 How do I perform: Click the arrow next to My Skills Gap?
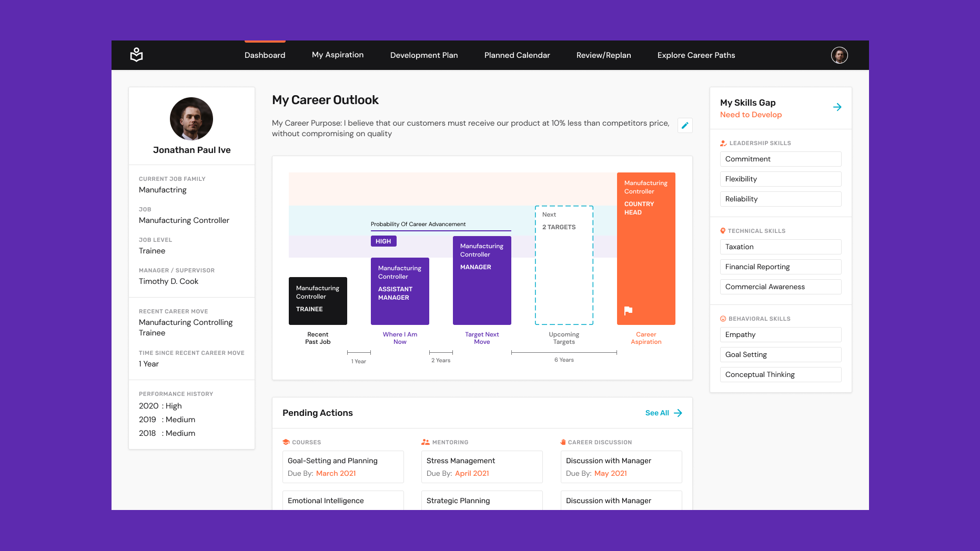pyautogui.click(x=837, y=107)
